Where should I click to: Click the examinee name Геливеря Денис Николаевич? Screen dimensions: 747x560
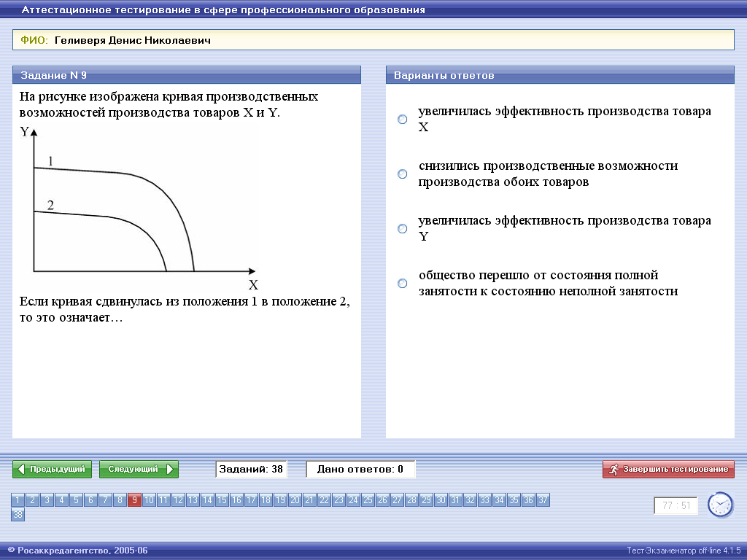click(x=133, y=41)
